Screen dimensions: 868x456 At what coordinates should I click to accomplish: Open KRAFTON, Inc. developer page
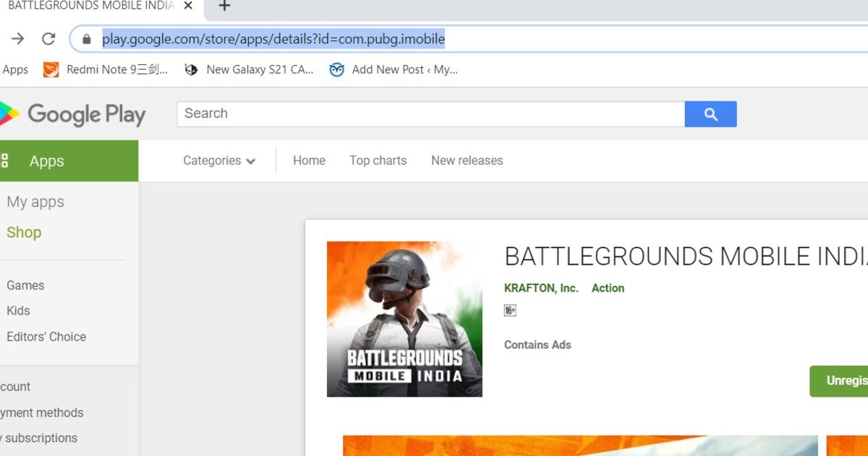coord(541,288)
